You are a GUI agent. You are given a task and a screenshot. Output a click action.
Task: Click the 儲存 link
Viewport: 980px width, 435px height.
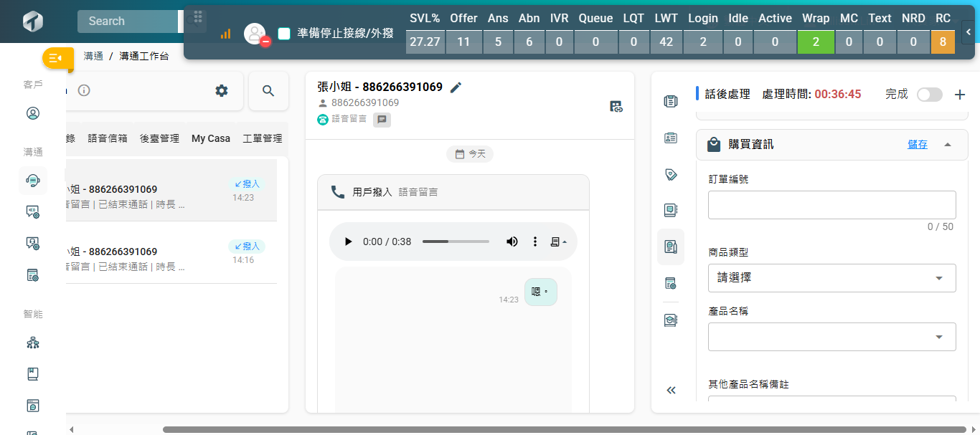917,145
